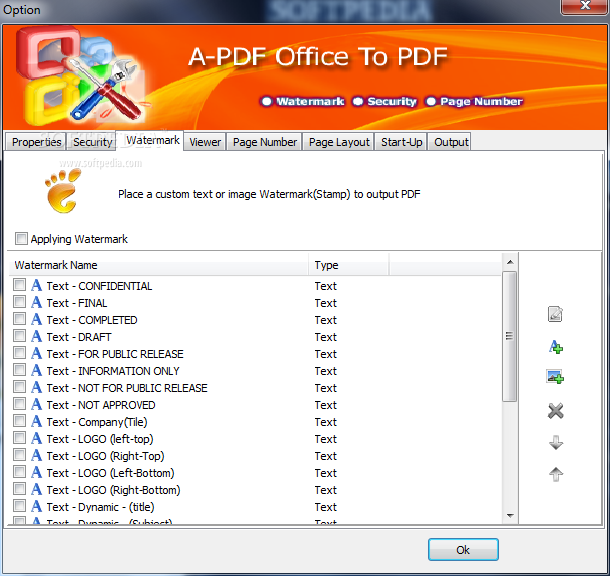
Task: Click A icon beside LOGO (Left-Bottom)
Action: pos(36,472)
